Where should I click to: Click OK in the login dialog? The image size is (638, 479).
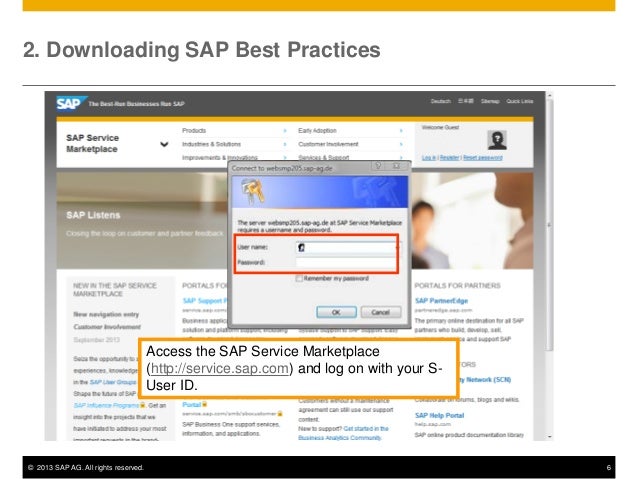(336, 312)
